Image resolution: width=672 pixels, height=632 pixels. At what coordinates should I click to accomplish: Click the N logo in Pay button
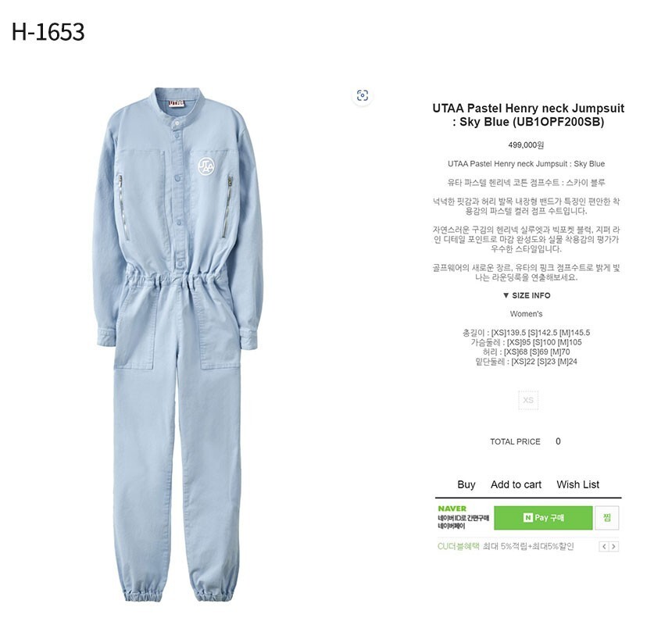click(527, 518)
